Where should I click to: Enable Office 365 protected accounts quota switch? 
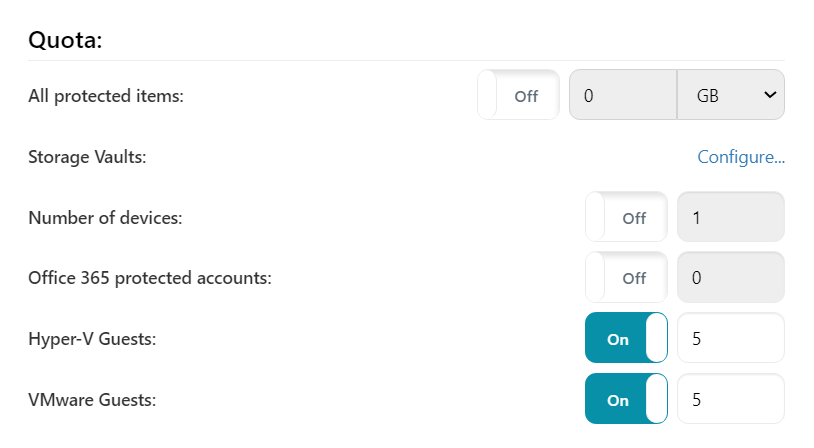point(626,278)
